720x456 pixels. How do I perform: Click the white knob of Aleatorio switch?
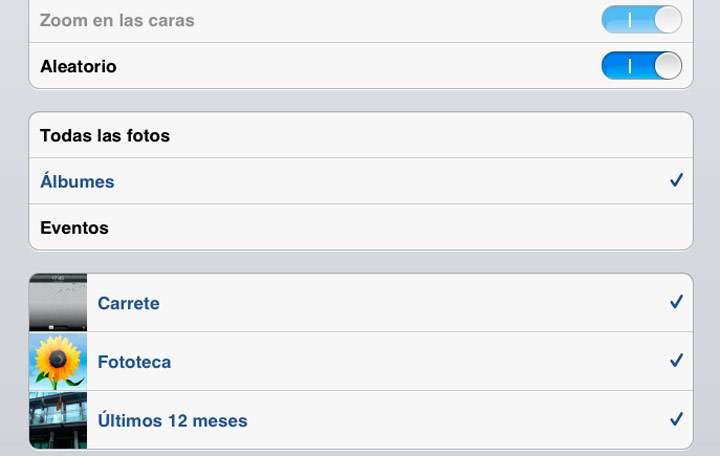point(667,66)
